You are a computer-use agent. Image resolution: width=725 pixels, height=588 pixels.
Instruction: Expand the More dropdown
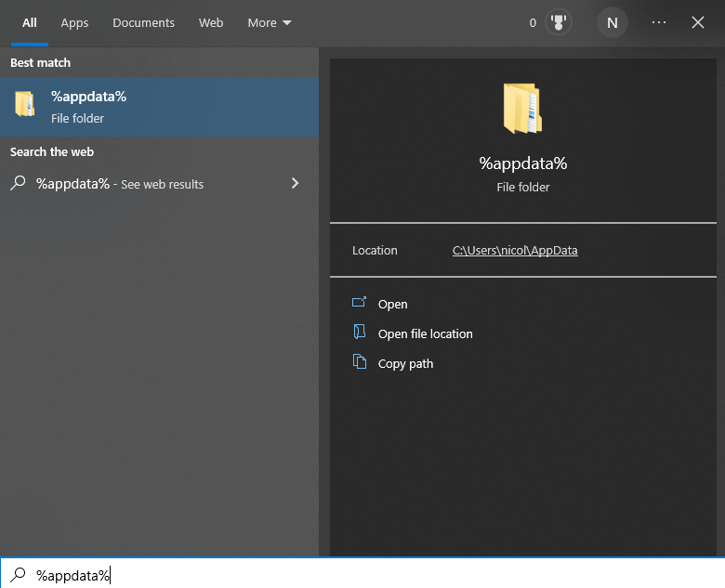[x=270, y=22]
